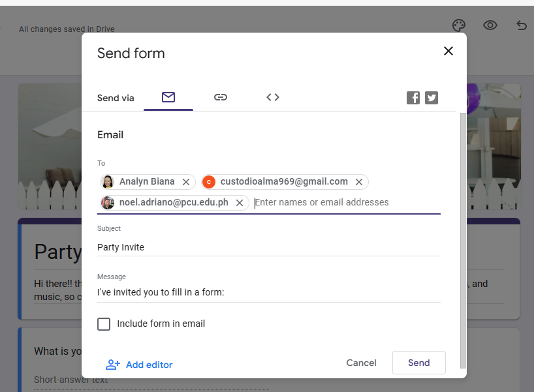Open the color palette theme customizer
This screenshot has width=534, height=392.
click(x=459, y=25)
